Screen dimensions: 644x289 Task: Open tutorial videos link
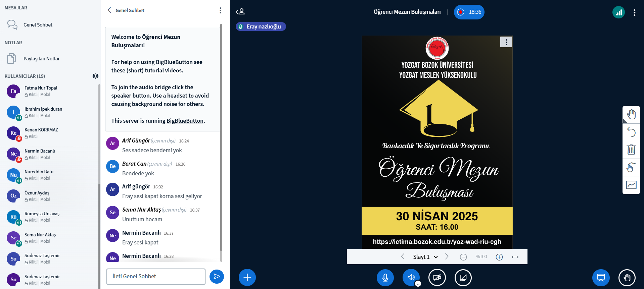click(164, 70)
